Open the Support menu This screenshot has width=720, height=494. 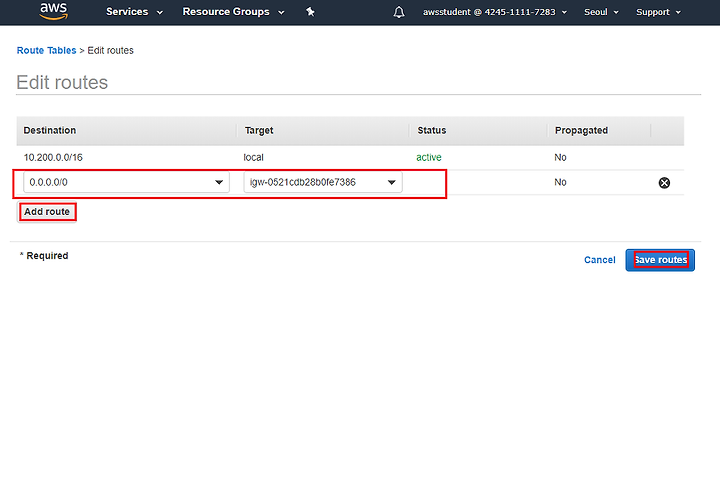point(658,12)
